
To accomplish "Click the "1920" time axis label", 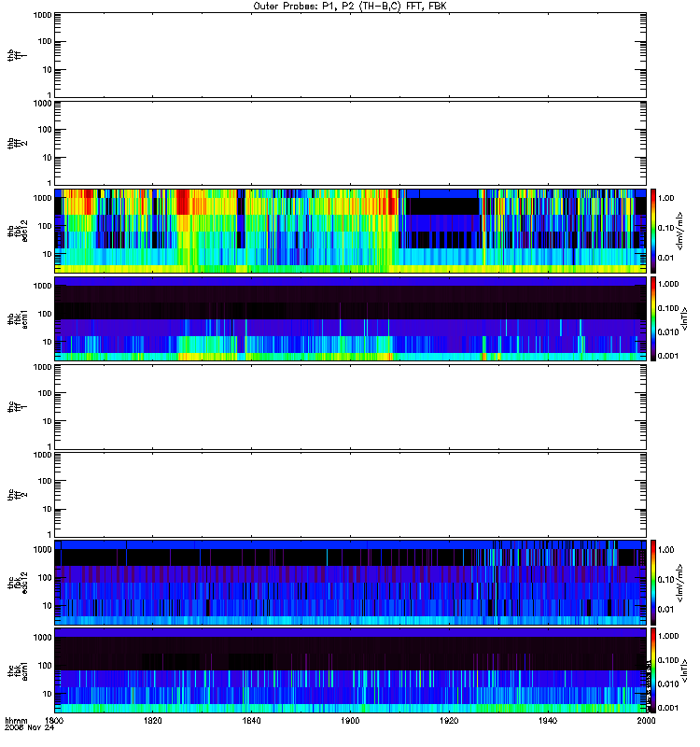I will (449, 721).
